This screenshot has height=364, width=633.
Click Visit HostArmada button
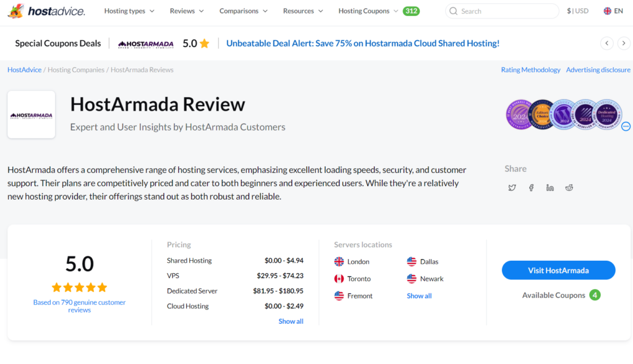point(558,270)
